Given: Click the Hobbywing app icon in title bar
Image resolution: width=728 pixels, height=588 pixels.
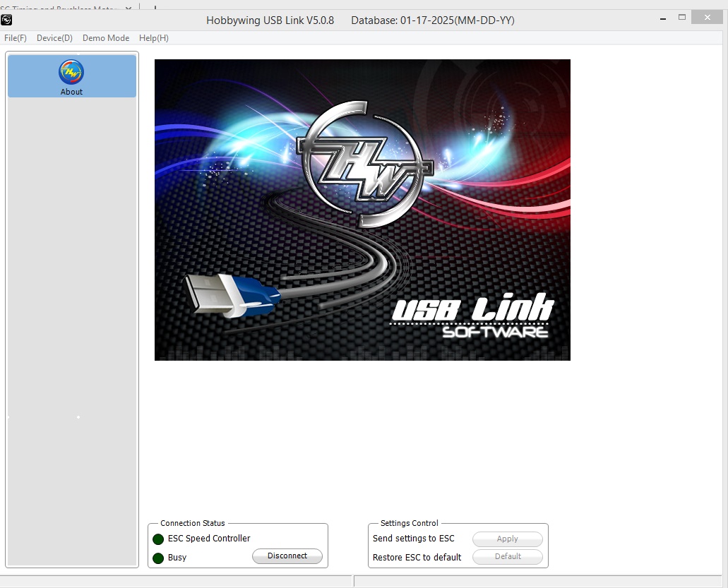Looking at the screenshot, I should pos(7,20).
